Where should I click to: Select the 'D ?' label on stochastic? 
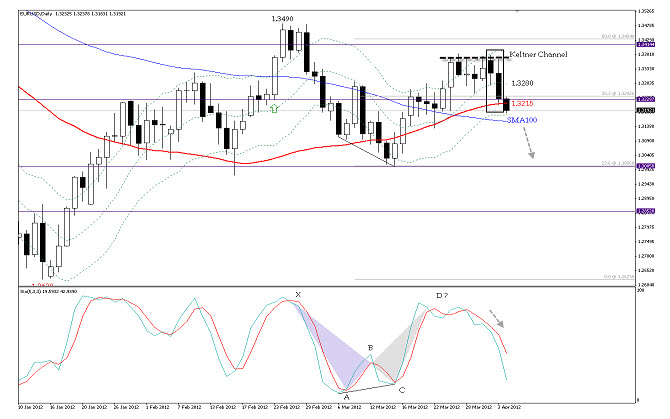click(442, 295)
